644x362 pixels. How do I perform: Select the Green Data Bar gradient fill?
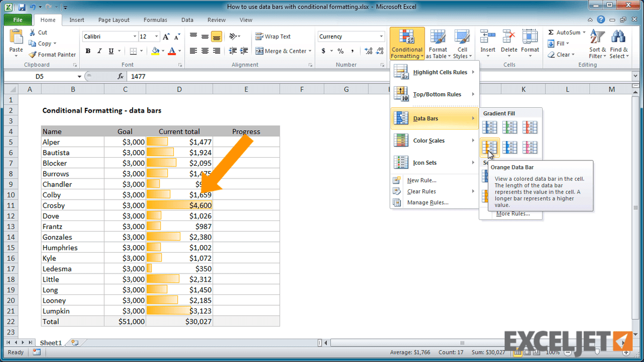click(510, 127)
